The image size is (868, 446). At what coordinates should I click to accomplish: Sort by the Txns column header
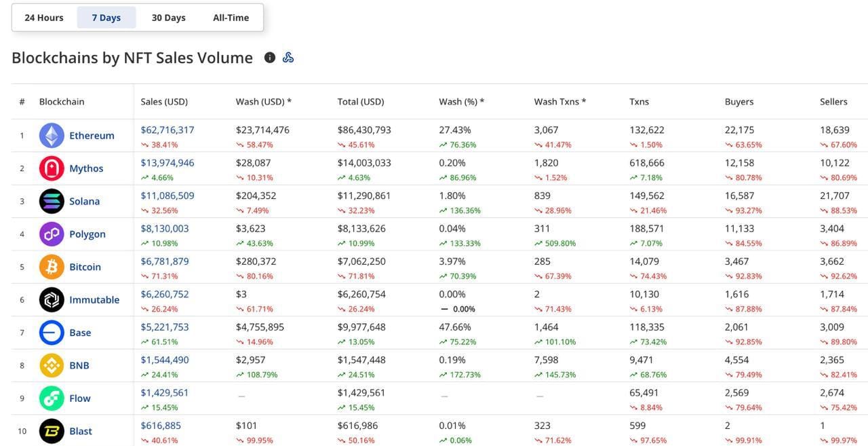(x=639, y=102)
